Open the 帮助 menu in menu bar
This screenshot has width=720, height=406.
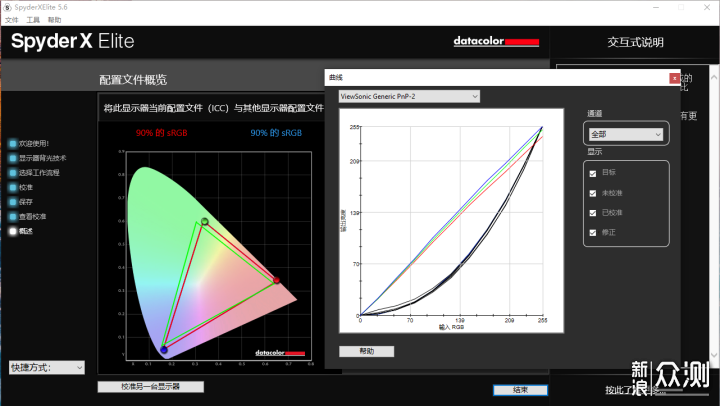54,20
